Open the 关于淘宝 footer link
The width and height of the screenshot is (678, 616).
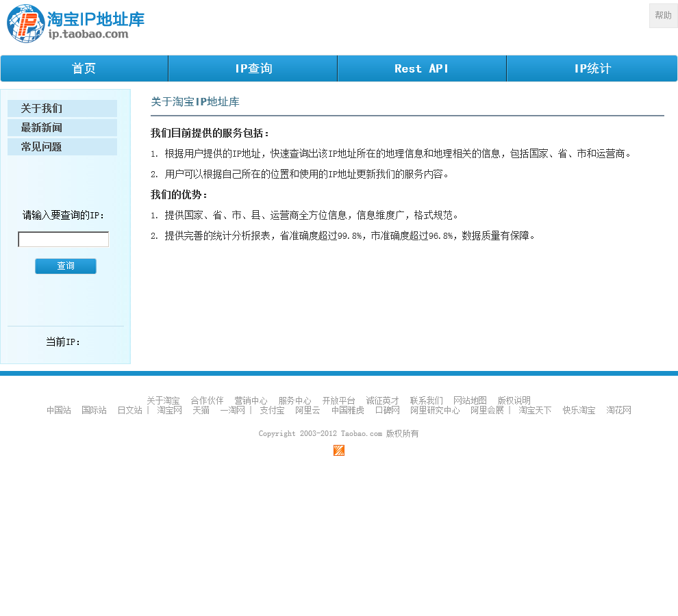163,400
